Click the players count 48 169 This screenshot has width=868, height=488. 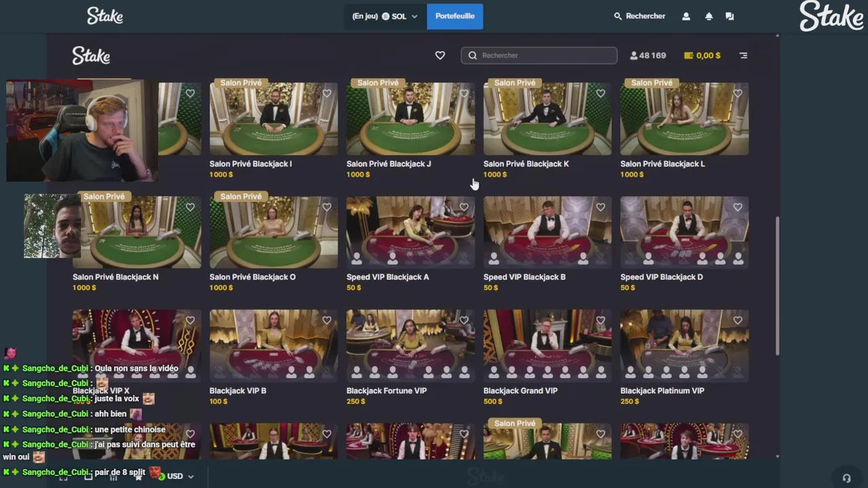coord(648,56)
